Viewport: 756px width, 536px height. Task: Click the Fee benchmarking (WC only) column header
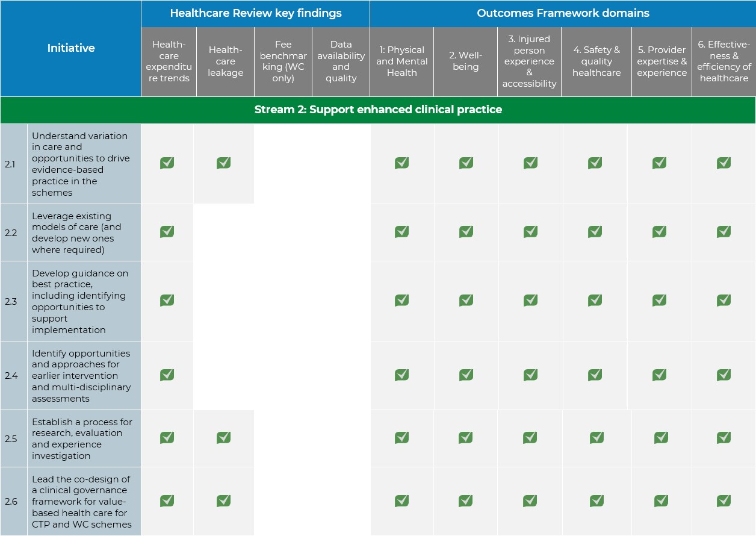tap(283, 62)
